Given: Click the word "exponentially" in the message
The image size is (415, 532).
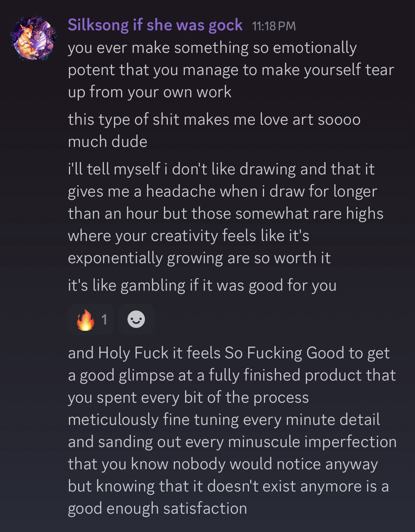Looking at the screenshot, I should pos(115,258).
